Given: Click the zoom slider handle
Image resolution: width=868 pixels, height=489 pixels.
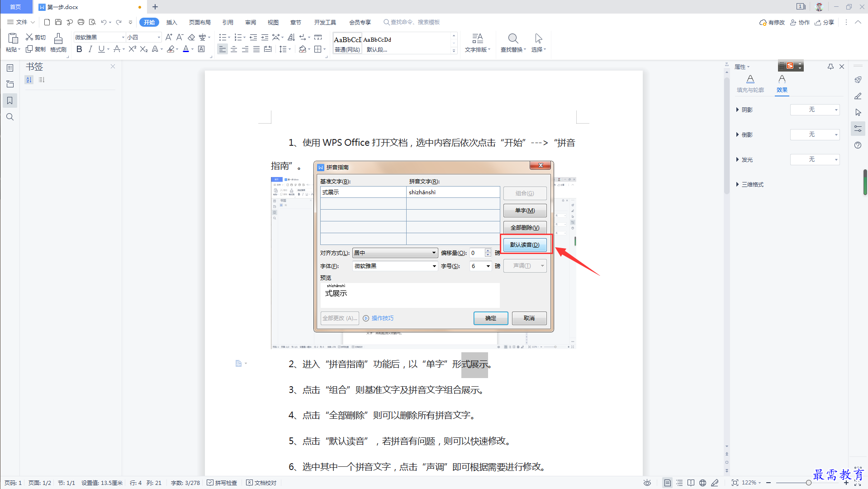Looking at the screenshot, I should click(808, 483).
